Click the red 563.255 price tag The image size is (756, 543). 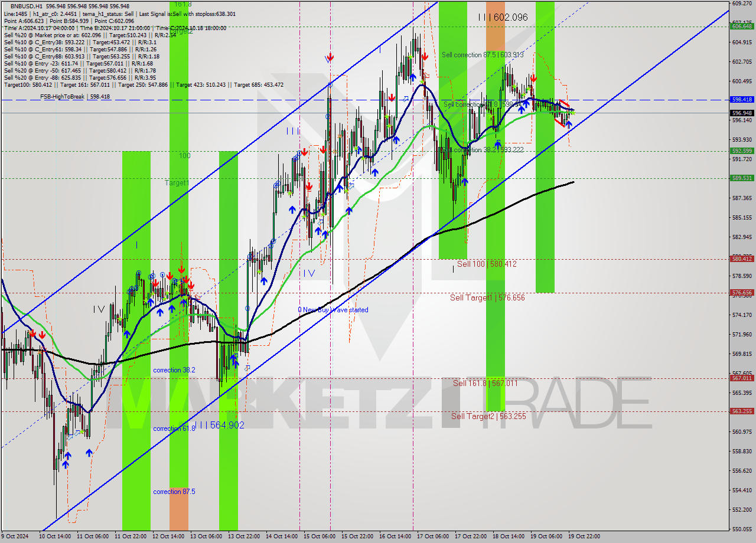tap(742, 411)
